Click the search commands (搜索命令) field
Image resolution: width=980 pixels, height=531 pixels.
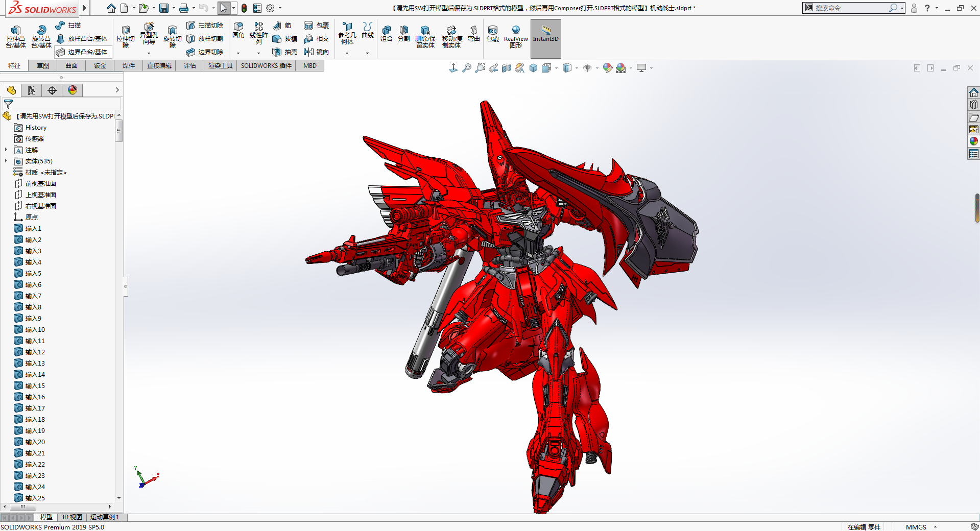coord(851,8)
